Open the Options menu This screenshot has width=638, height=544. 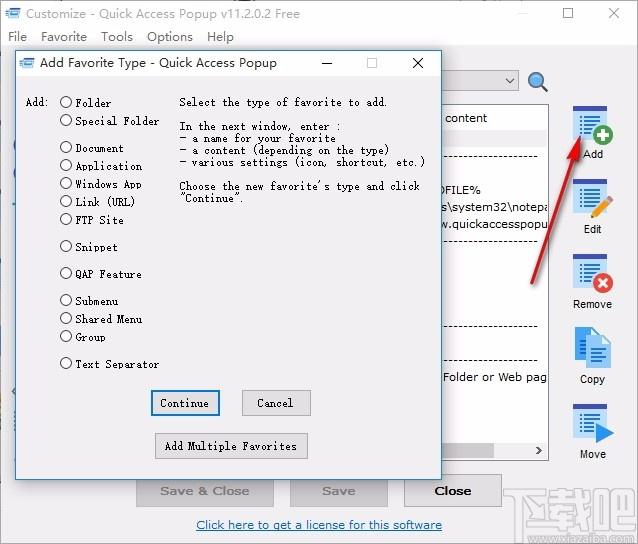point(170,37)
